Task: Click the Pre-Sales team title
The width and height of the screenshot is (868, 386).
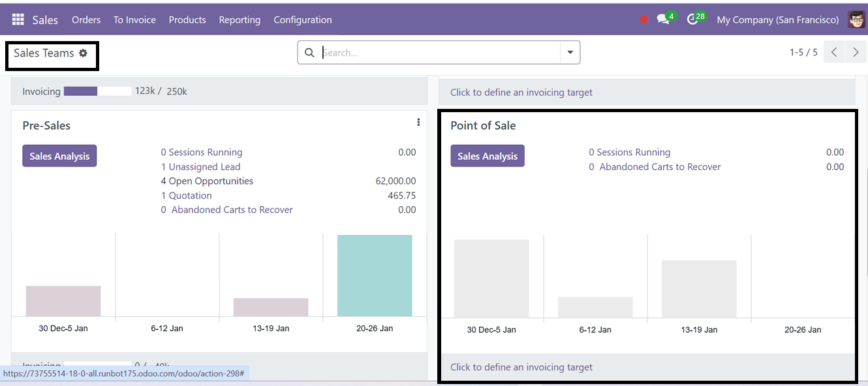Action: [x=46, y=125]
